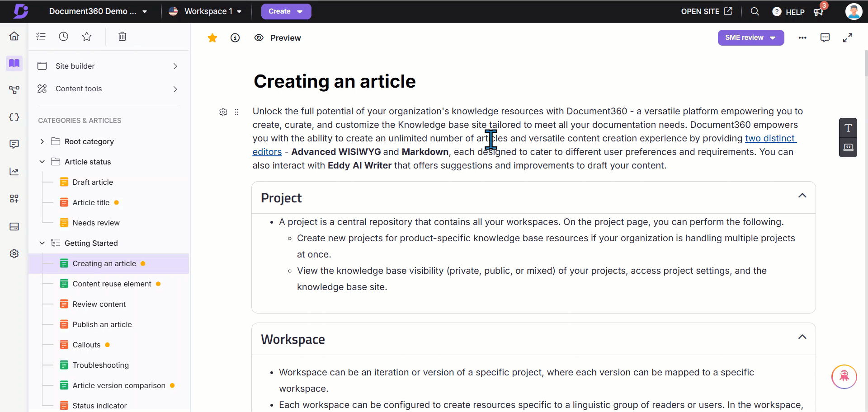Open the Workspace 1 dropdown
The width and height of the screenshot is (868, 412).
[205, 11]
